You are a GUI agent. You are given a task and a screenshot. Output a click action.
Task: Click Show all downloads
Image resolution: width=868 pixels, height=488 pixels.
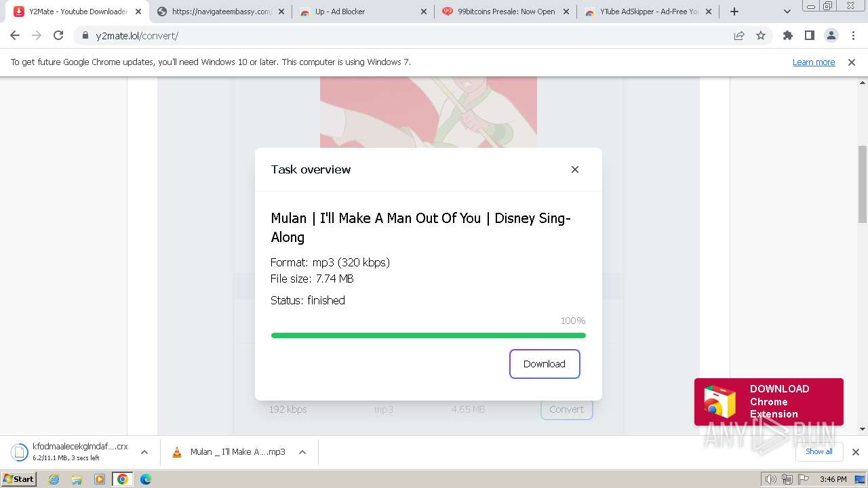click(819, 451)
